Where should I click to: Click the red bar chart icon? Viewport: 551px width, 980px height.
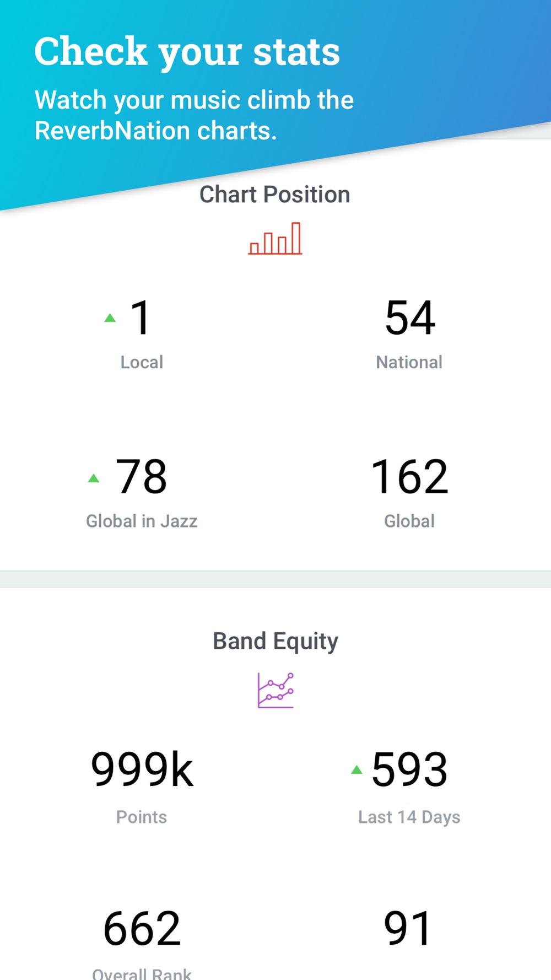coord(275,238)
